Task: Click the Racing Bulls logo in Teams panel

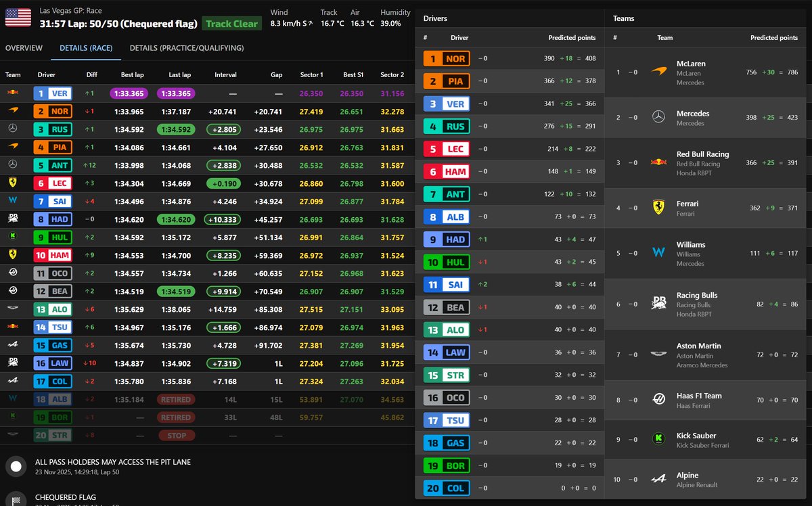Action: coord(658,304)
